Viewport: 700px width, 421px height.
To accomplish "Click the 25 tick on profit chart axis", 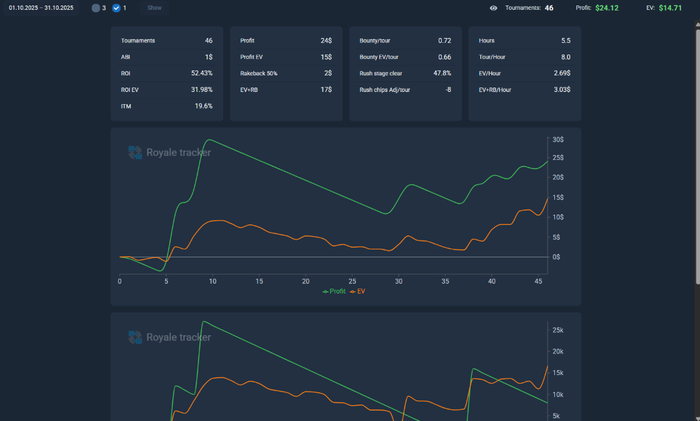I will point(352,281).
